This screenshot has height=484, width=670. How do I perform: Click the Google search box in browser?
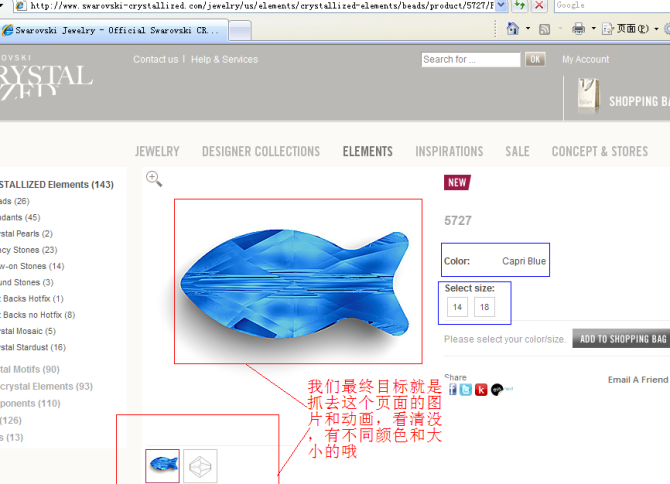pos(612,6)
